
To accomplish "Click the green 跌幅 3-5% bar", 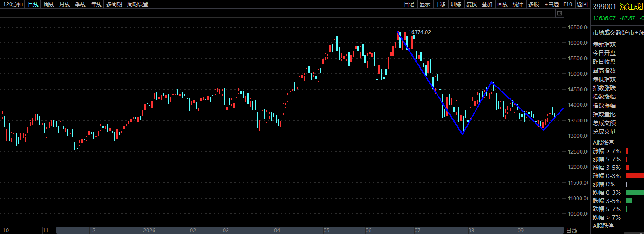I will point(629,201).
